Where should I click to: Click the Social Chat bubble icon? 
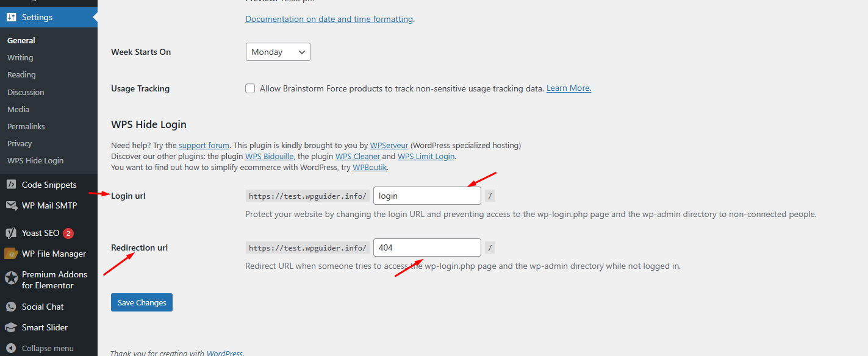pyautogui.click(x=11, y=307)
